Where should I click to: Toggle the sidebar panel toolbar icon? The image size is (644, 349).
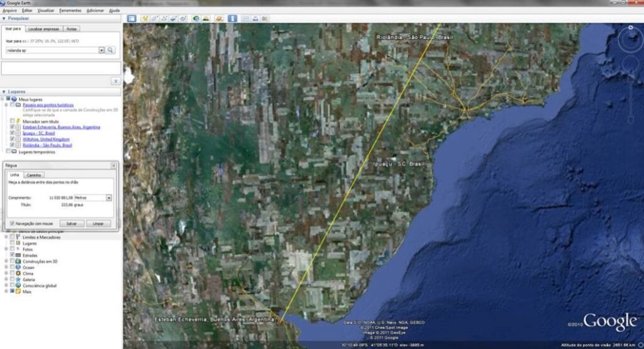(x=129, y=18)
